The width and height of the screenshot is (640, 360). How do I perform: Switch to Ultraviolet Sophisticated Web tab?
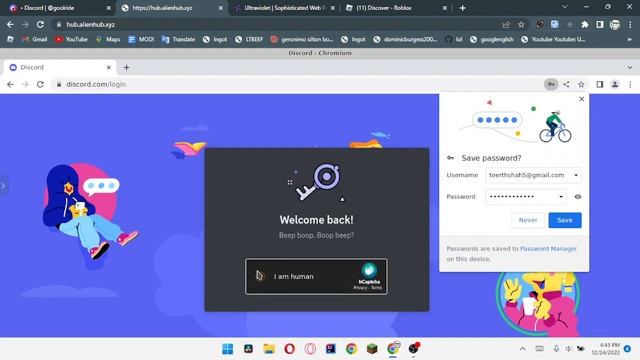(x=284, y=8)
